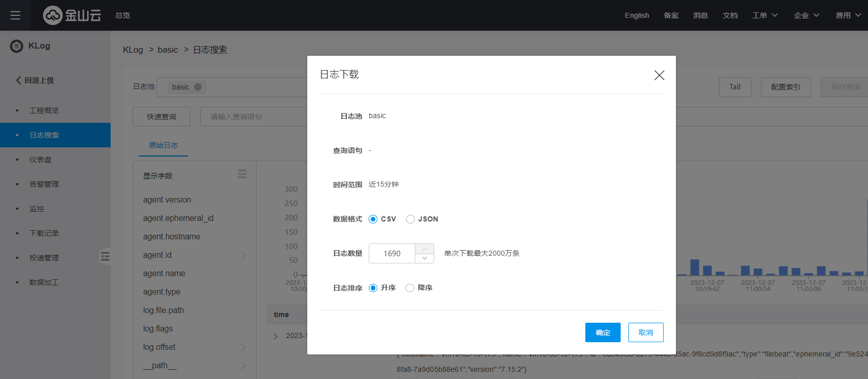Image resolution: width=868 pixels, height=379 pixels.
Task: Open 下载记录 in sidebar
Action: [x=44, y=233]
